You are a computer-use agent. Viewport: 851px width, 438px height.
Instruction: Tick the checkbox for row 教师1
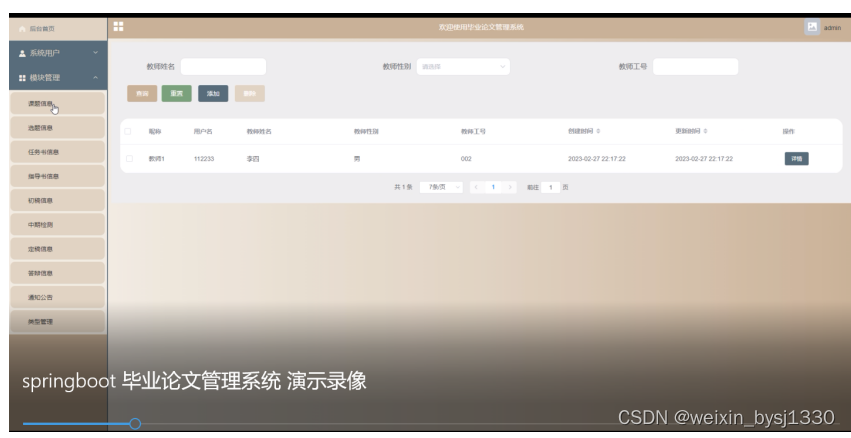(129, 158)
